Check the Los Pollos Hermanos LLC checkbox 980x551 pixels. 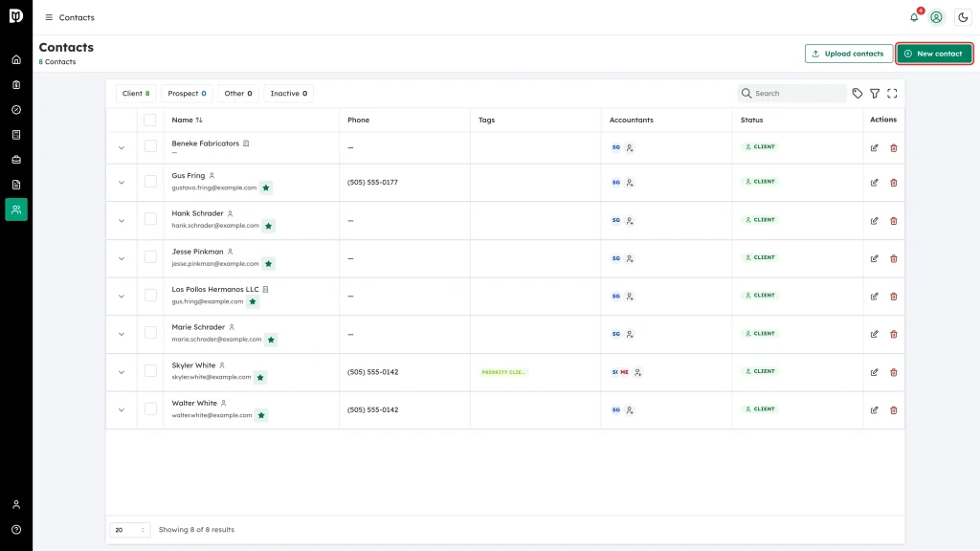pos(150,295)
